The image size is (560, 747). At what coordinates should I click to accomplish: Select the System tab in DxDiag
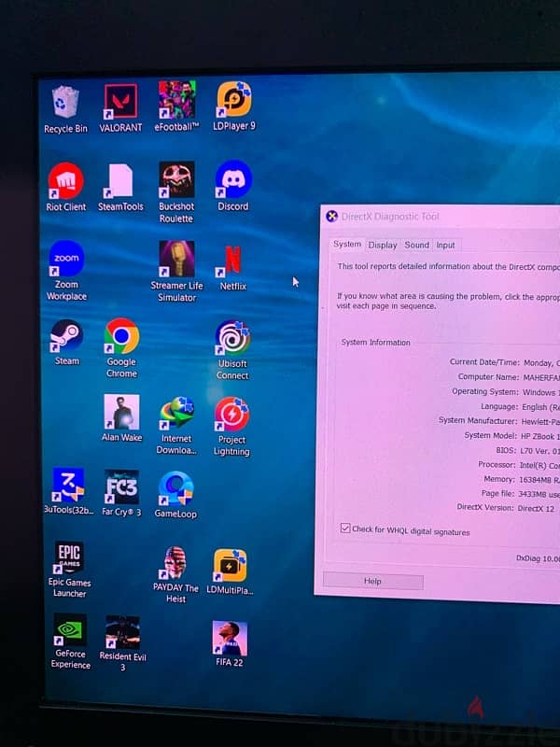coord(347,244)
